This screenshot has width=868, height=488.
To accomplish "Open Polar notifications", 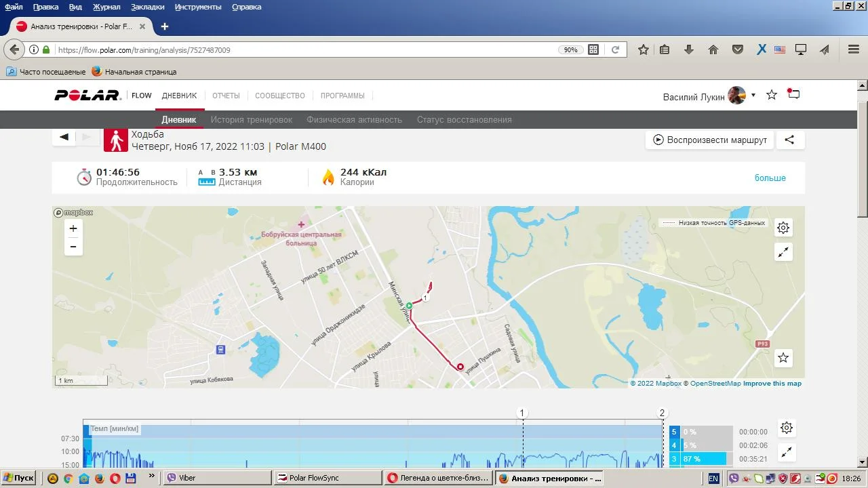I will click(793, 94).
